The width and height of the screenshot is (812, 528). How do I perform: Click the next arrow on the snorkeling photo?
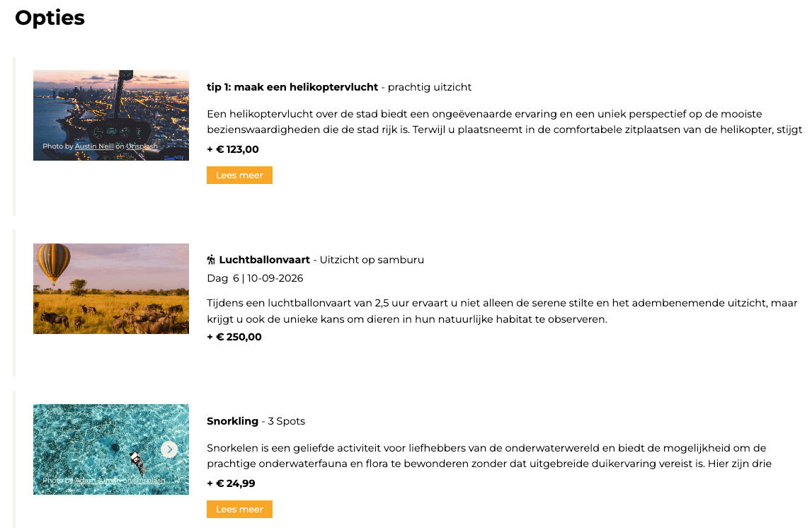[169, 449]
